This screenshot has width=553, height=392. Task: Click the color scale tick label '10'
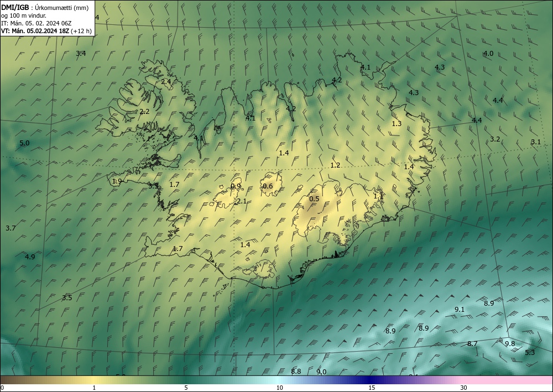coord(280,388)
